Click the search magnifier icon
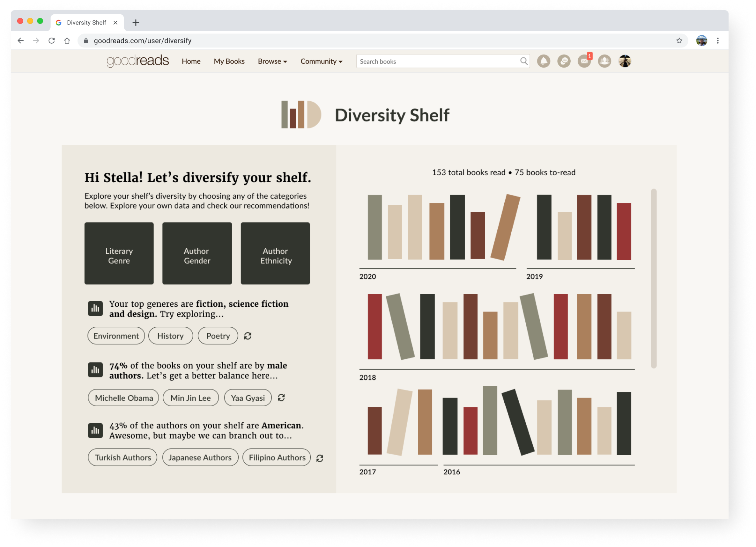 coord(524,61)
